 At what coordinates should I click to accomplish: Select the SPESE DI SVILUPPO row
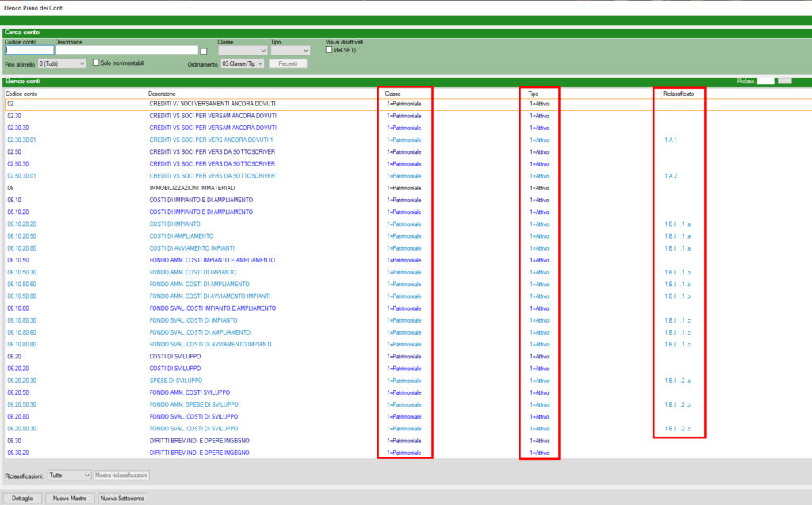pyautogui.click(x=176, y=381)
